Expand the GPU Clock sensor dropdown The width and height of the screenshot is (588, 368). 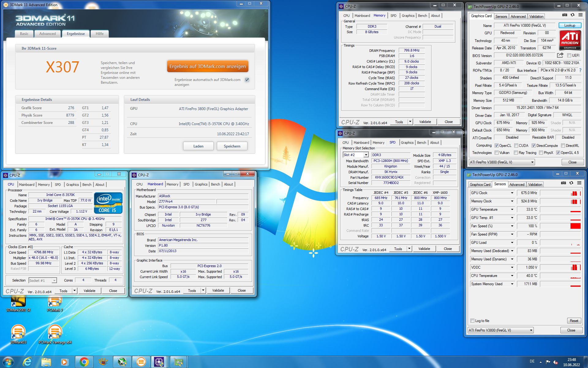(512, 193)
